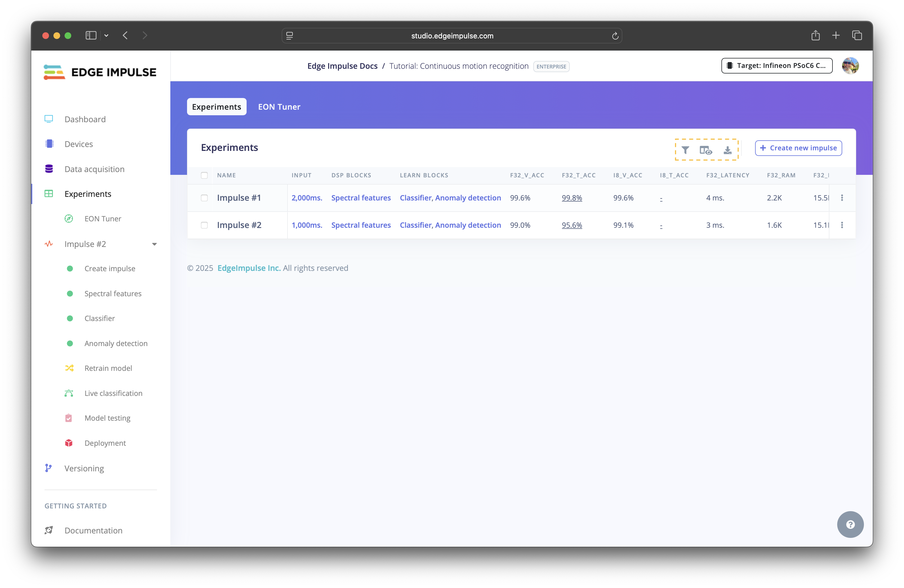Collapse the Impulse #2 sidebar section
This screenshot has width=904, height=588.
click(154, 244)
